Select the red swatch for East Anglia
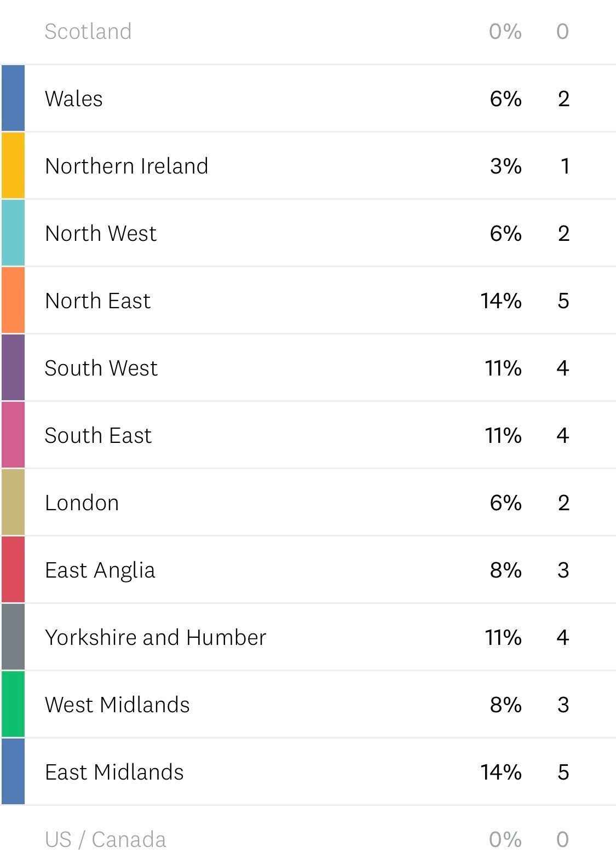Image resolution: width=616 pixels, height=865 pixels. coord(13,570)
